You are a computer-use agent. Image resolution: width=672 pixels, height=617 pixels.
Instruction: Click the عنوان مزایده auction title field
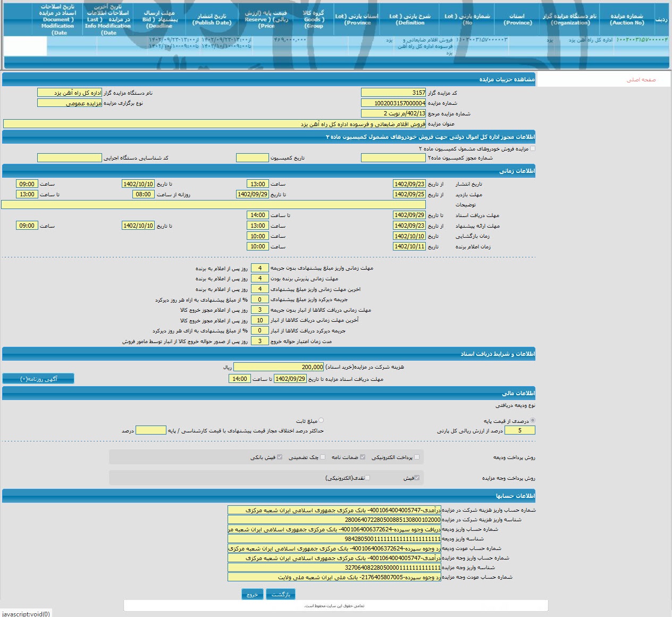coord(214,124)
